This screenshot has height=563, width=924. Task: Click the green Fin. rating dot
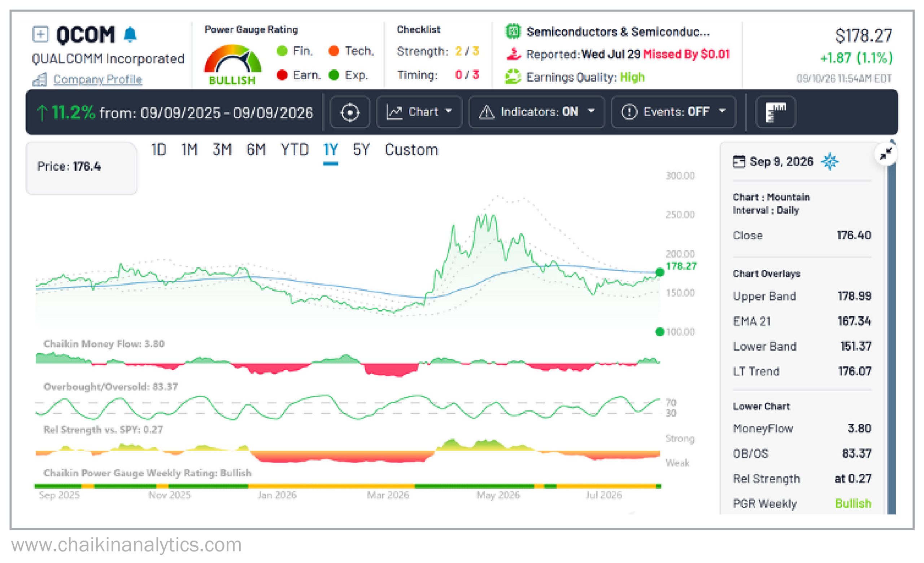coord(282,50)
